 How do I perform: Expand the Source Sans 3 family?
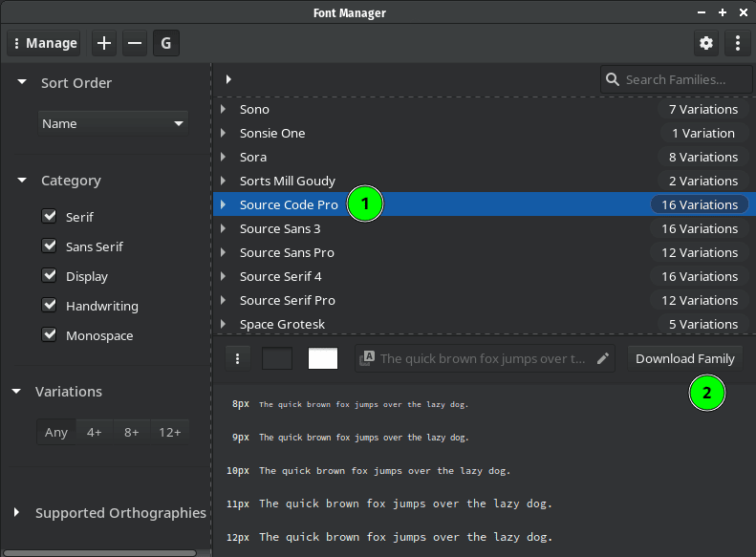[x=224, y=228]
